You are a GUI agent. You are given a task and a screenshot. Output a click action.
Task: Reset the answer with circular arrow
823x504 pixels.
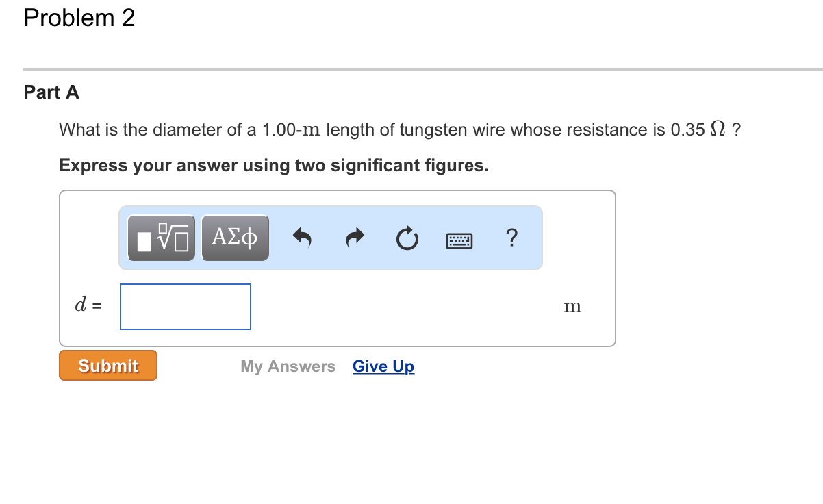[407, 239]
